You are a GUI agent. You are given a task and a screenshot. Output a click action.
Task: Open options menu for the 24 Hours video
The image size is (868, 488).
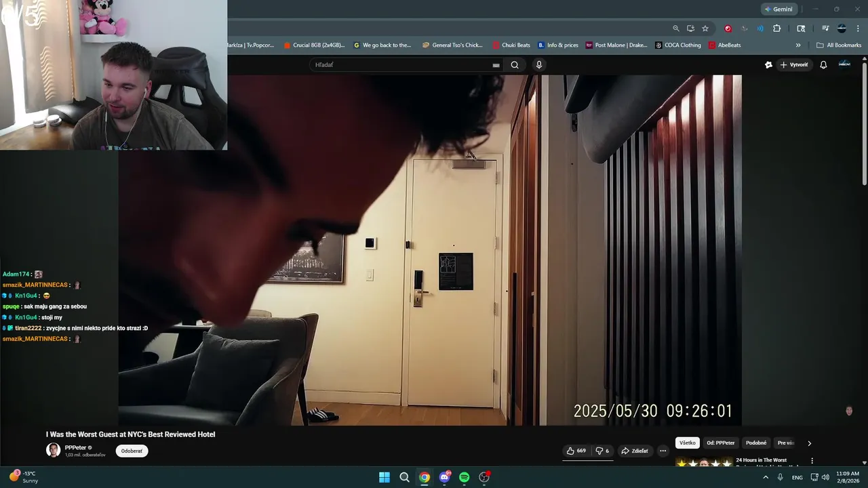click(x=812, y=461)
